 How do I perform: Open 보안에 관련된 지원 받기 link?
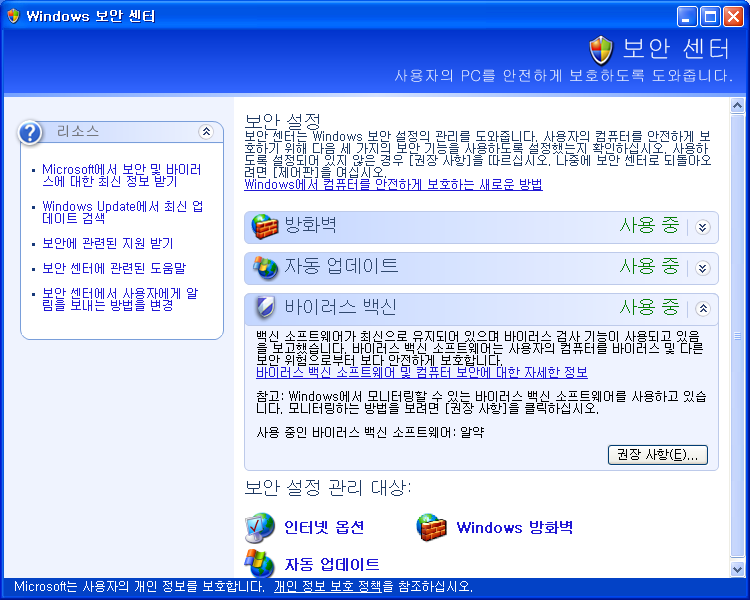tap(108, 243)
